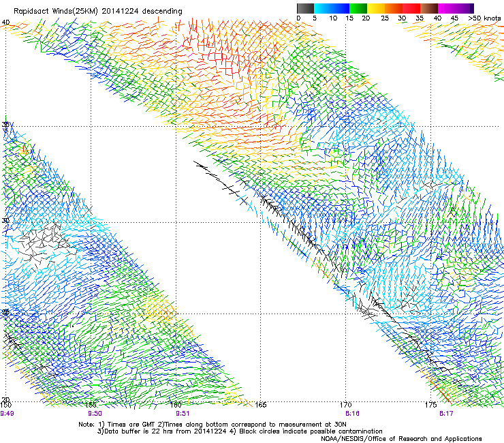
Task: Click the brown 35-40 knots legend segment
Action: 429,8
